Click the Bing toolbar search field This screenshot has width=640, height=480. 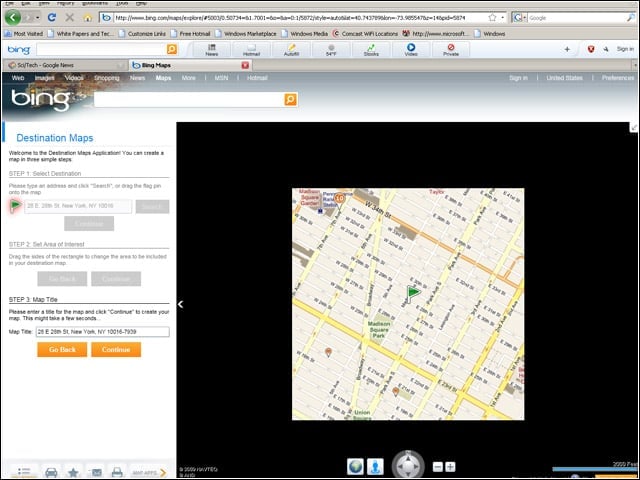[x=101, y=49]
